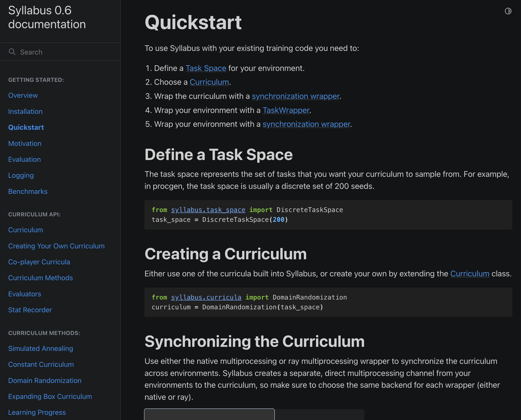521x420 pixels.
Task: Open the TaskWrapper link in step 4
Action: coord(286,110)
